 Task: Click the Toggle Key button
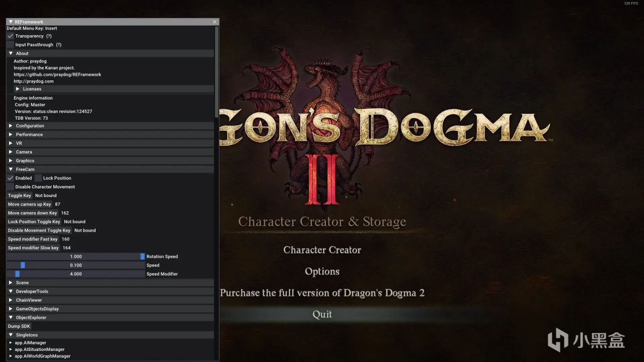click(20, 196)
